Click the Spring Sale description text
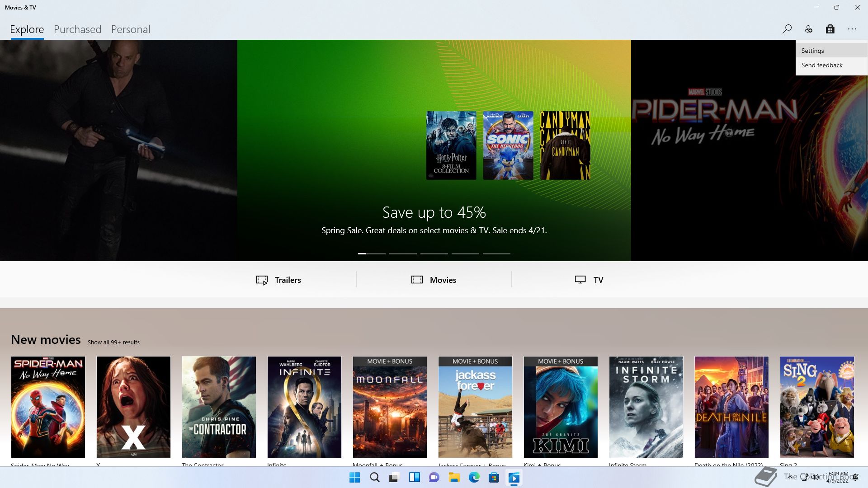Screen dimensions: 868x488 point(434,230)
